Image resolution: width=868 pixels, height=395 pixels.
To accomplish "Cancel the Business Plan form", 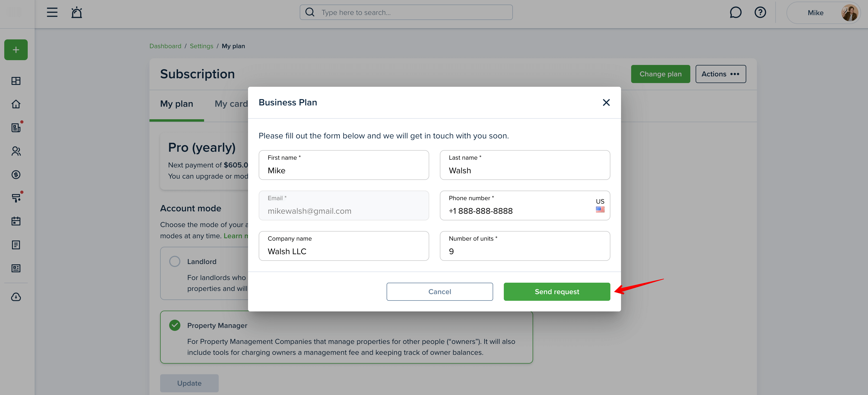I will coord(439,292).
